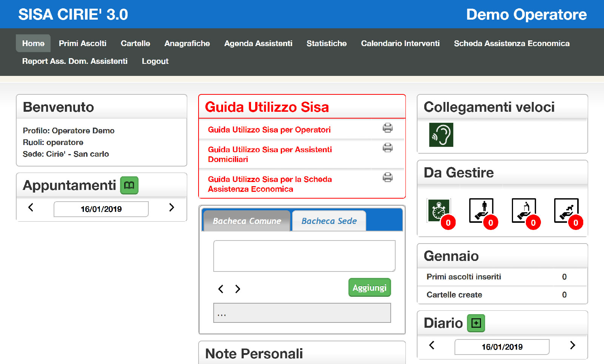Add a Diario entry with green plus icon
Image resolution: width=604 pixels, height=364 pixels.
(476, 323)
